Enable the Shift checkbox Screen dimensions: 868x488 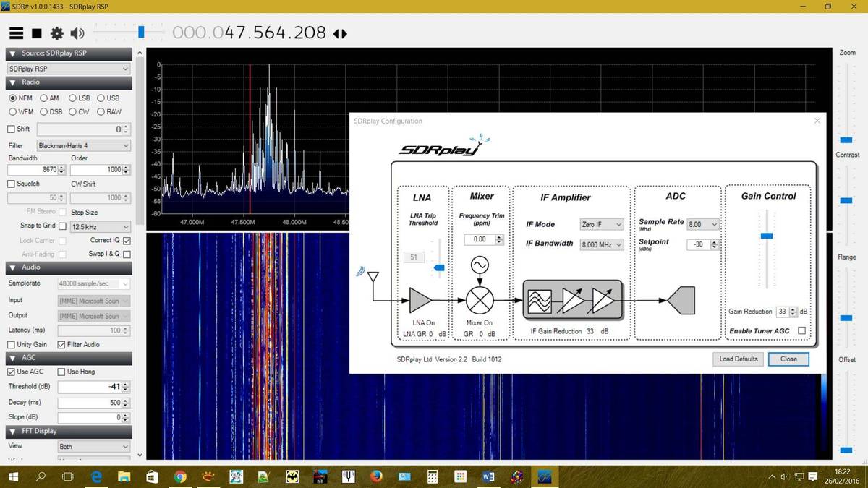11,129
